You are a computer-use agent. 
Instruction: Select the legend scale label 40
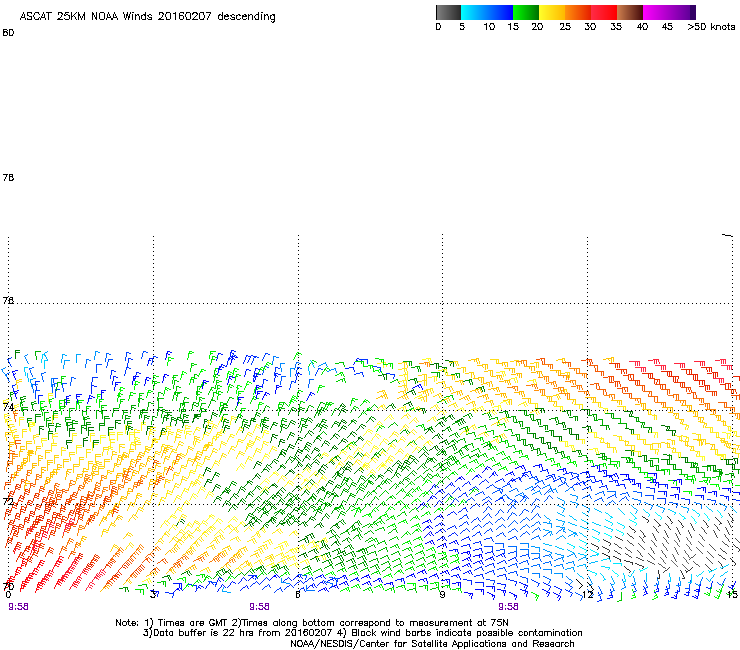pyautogui.click(x=642, y=27)
